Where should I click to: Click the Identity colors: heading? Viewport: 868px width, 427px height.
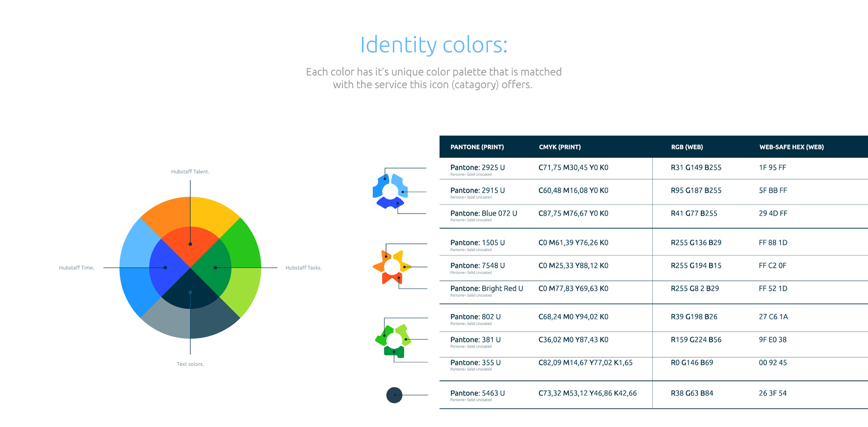pos(434,44)
